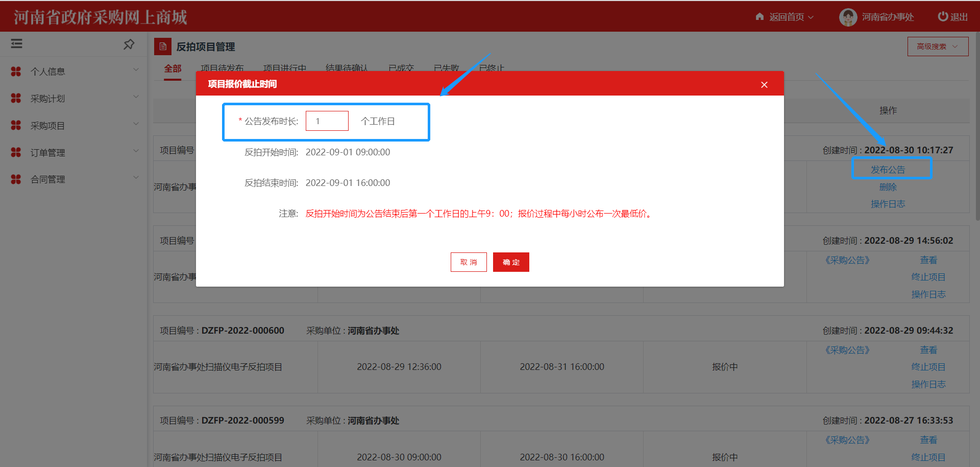Open 操作日志 for project DZFP-2022-000600
Viewport: 980px width, 467px height.
pyautogui.click(x=928, y=384)
